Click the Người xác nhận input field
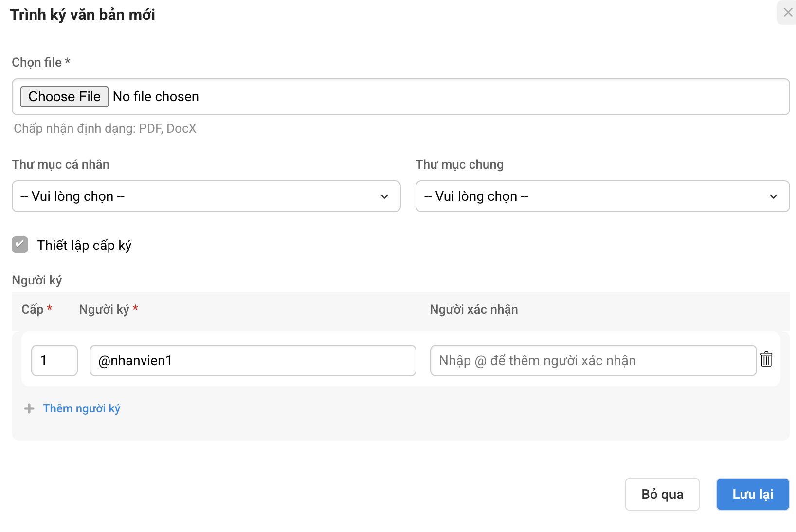This screenshot has width=796, height=532. (x=593, y=361)
